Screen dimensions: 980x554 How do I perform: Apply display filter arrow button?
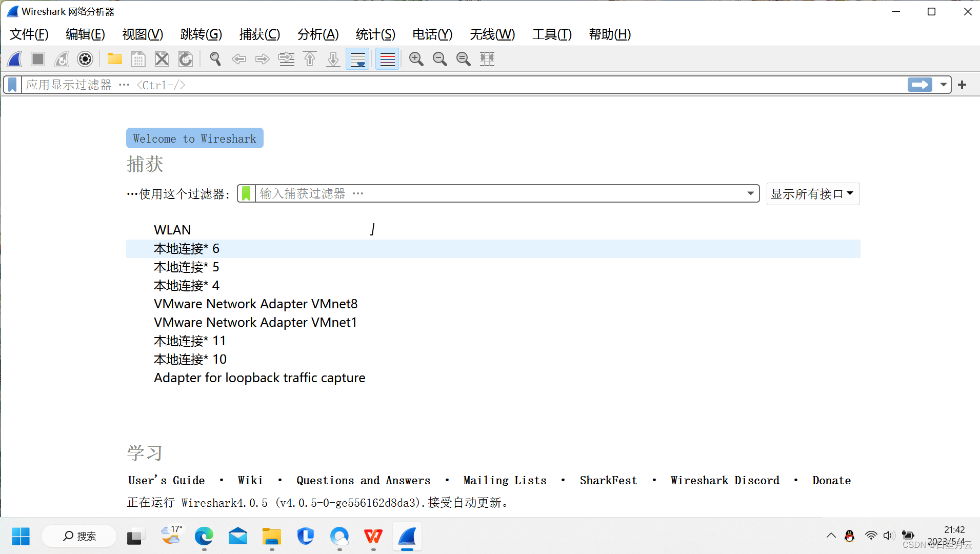(920, 85)
